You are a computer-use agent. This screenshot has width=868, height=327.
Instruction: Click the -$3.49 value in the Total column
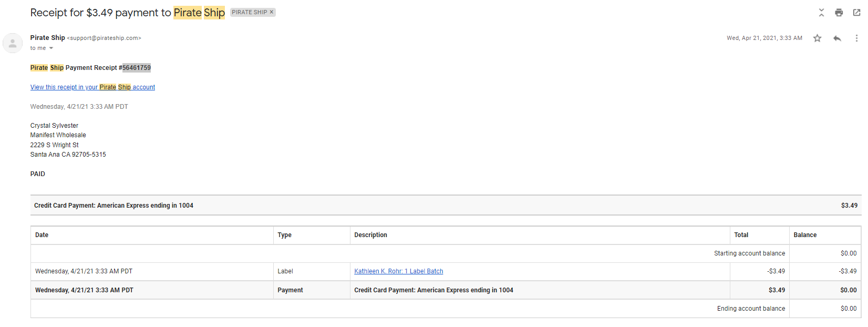776,271
